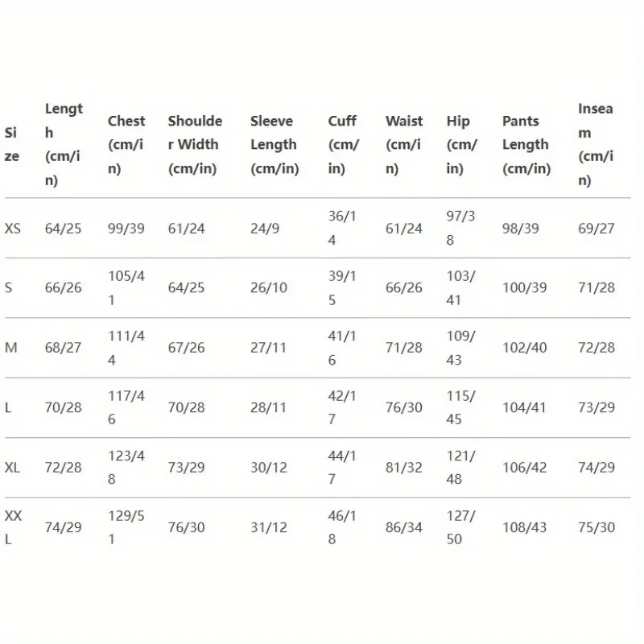Click the Pants Length column header
The image size is (644, 644).
click(x=526, y=145)
